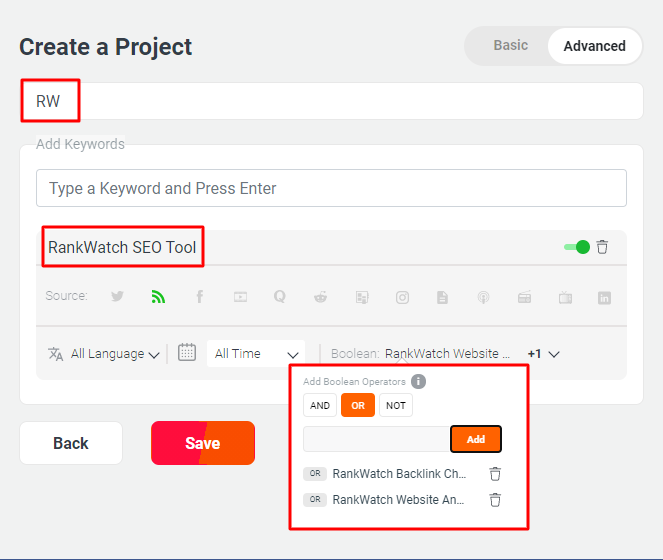The height and width of the screenshot is (560, 663).
Task: Show info about Boolean Operators
Action: click(x=418, y=382)
